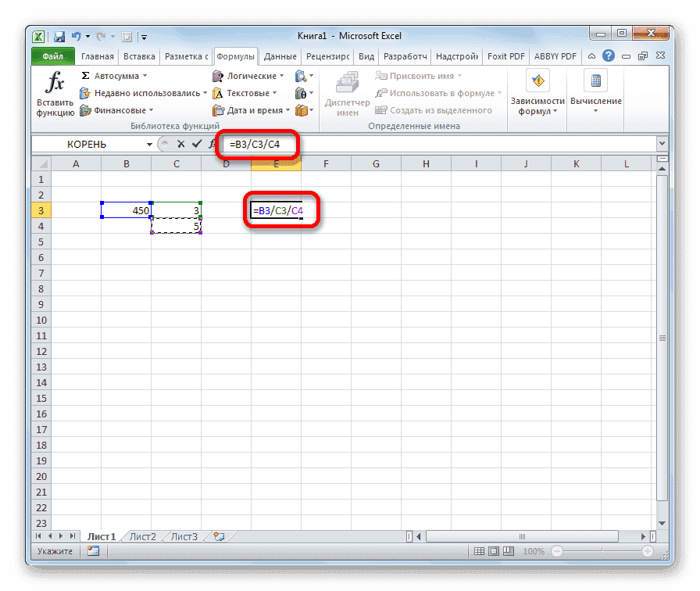Click the Текстовые functions icon

tap(218, 92)
